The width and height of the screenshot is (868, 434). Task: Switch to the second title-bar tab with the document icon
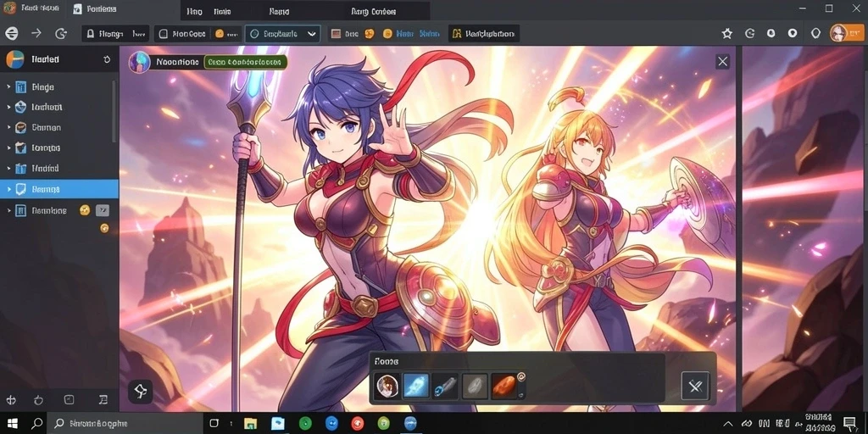click(x=95, y=9)
